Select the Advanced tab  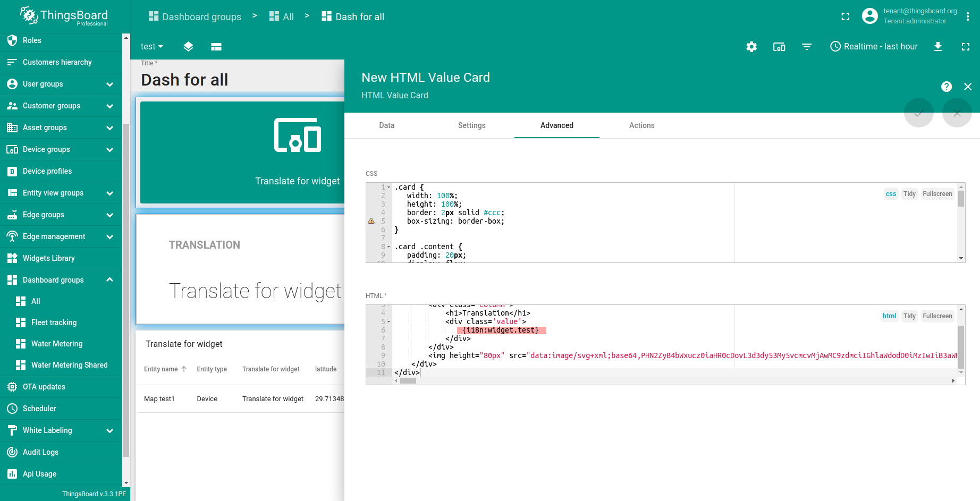pyautogui.click(x=557, y=125)
